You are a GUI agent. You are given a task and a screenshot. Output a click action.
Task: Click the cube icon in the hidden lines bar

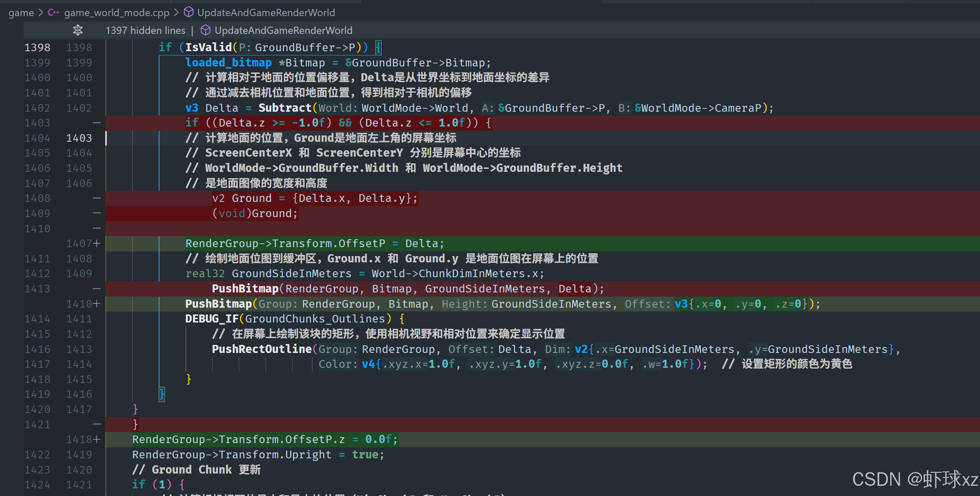point(205,30)
